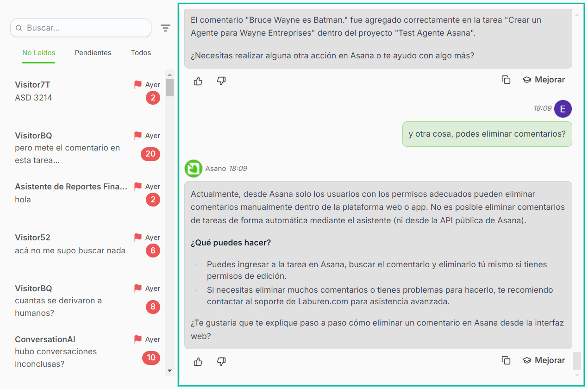The width and height of the screenshot is (588, 389).
Task: Switch to the Todos tab
Action: [141, 53]
